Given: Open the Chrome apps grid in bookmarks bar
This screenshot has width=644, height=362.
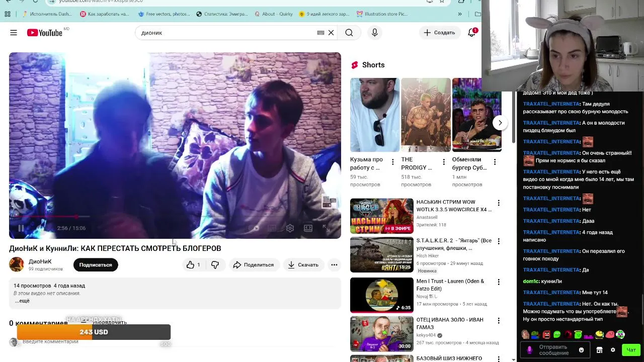Looking at the screenshot, I should coord(8,14).
